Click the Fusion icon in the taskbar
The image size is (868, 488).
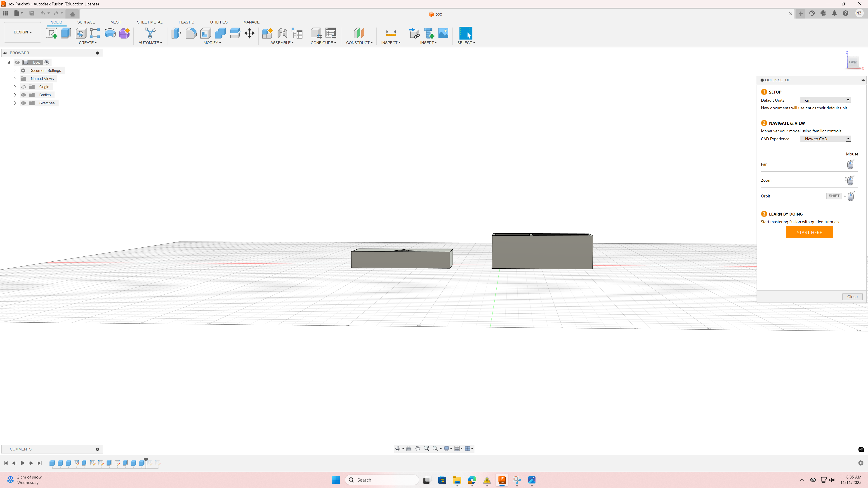(502, 480)
